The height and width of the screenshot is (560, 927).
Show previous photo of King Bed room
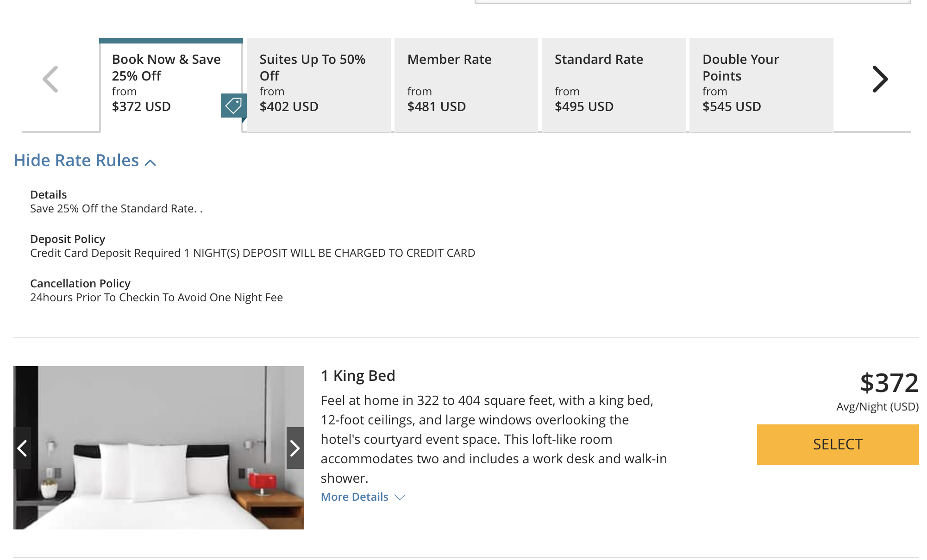22,448
